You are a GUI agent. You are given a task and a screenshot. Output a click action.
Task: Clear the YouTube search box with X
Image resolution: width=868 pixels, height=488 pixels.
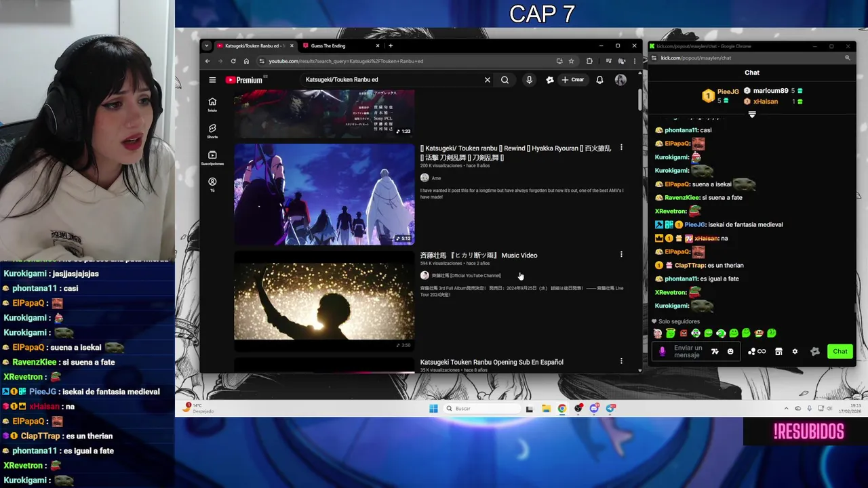tap(487, 80)
